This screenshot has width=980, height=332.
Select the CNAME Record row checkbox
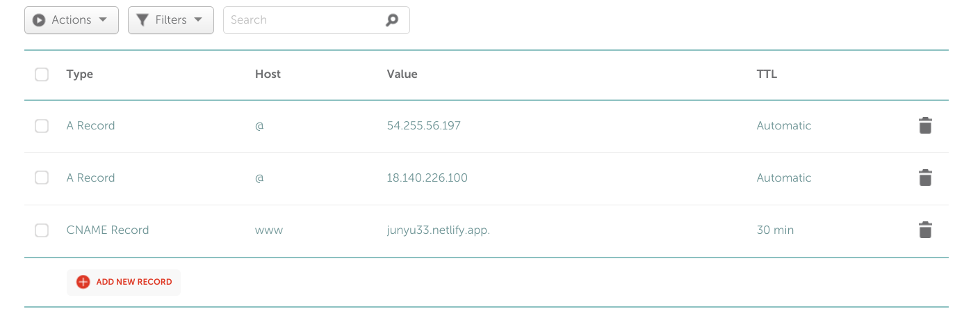coord(42,230)
